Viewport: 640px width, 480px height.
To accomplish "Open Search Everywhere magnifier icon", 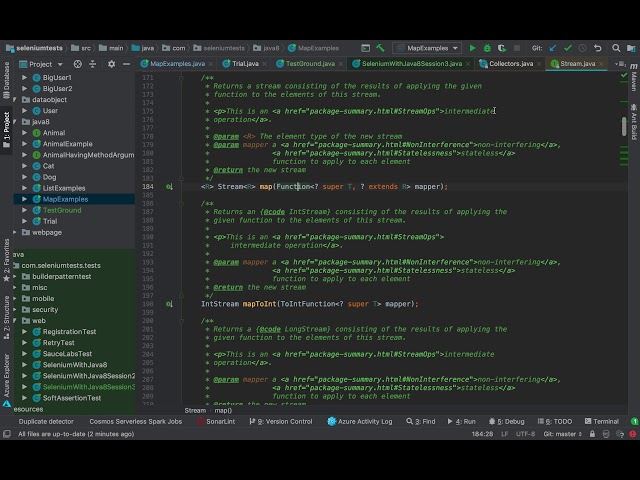I will pyautogui.click(x=616, y=48).
